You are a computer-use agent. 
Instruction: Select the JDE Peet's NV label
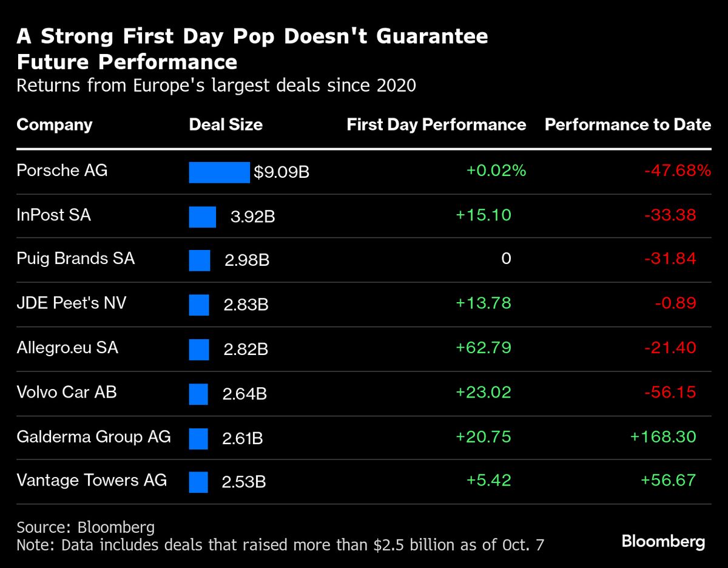(x=72, y=302)
